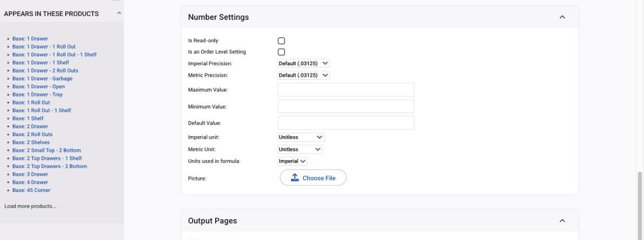
Task: Open the Metric Precision dropdown
Action: [x=304, y=75]
